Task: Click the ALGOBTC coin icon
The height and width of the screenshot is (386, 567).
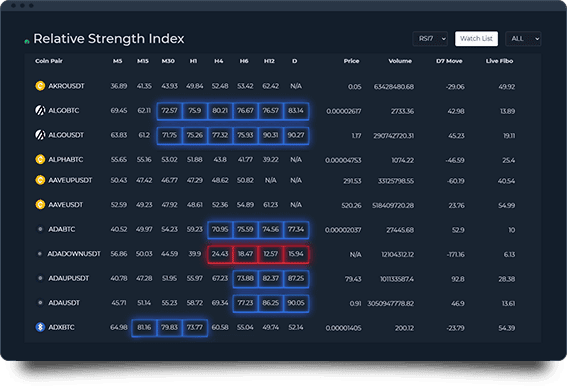Action: (x=40, y=110)
